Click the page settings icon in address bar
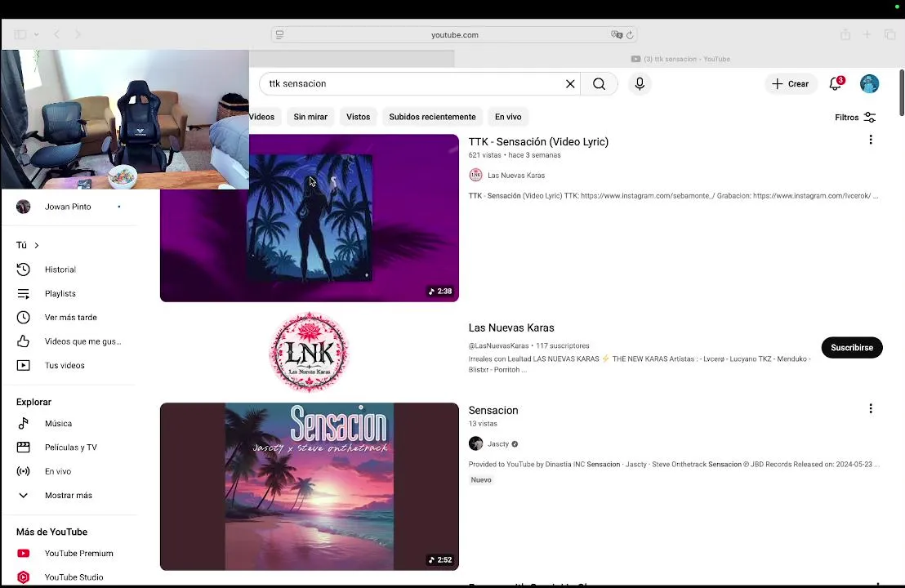905x588 pixels. coord(279,34)
